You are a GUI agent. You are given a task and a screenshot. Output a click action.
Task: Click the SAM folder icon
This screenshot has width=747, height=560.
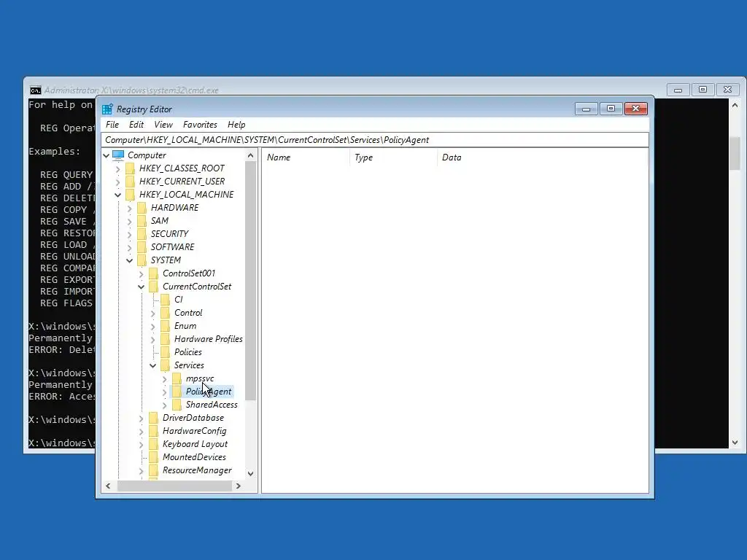coord(142,221)
